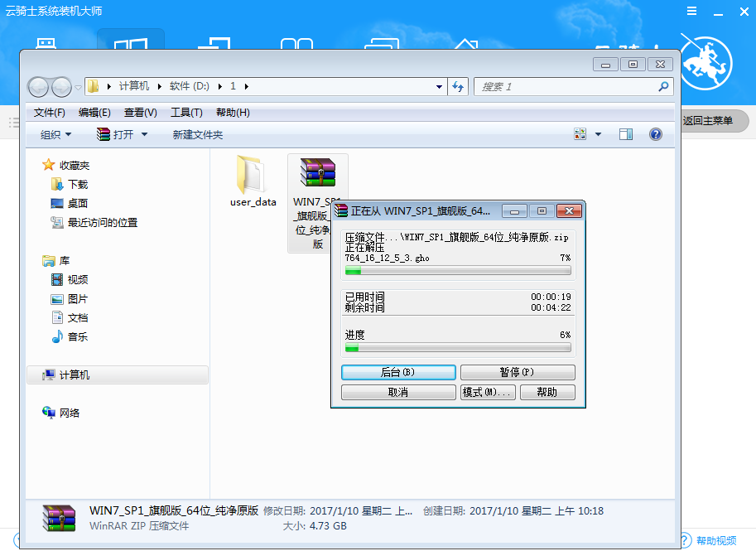Click the WinRAR icon in details pane
The width and height of the screenshot is (756, 551).
pos(59,518)
